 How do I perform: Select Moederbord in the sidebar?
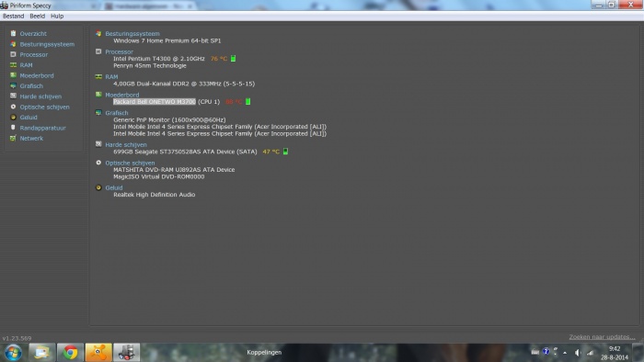[37, 75]
